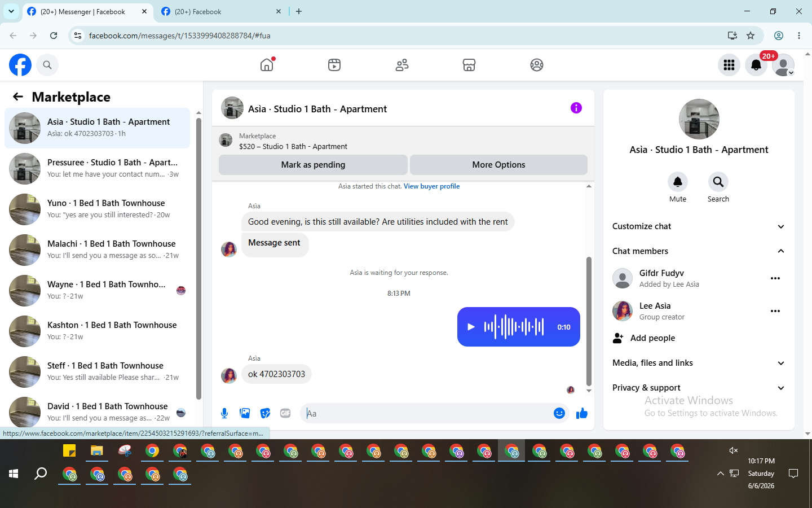Open a new browser tab

coord(299,11)
